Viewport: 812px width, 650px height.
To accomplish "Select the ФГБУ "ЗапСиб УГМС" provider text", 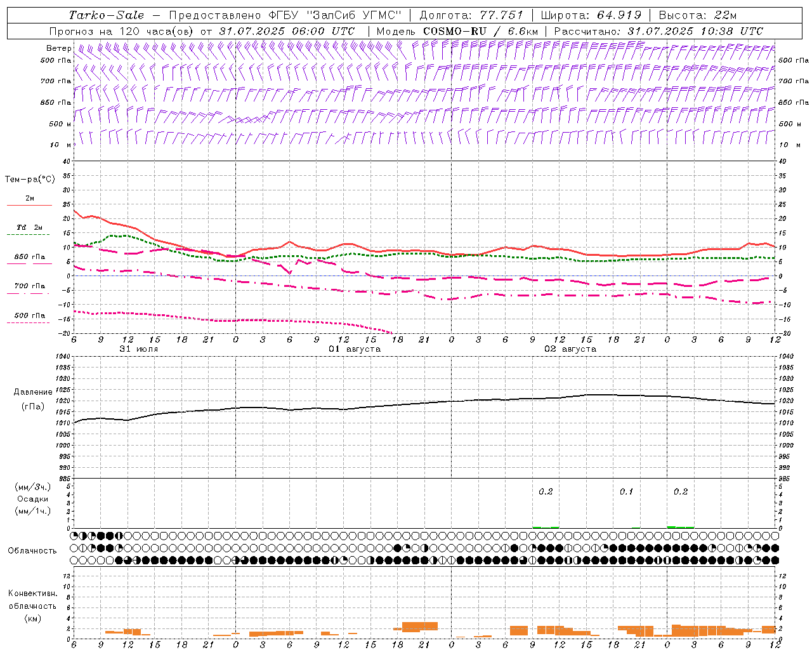I will click(x=335, y=15).
